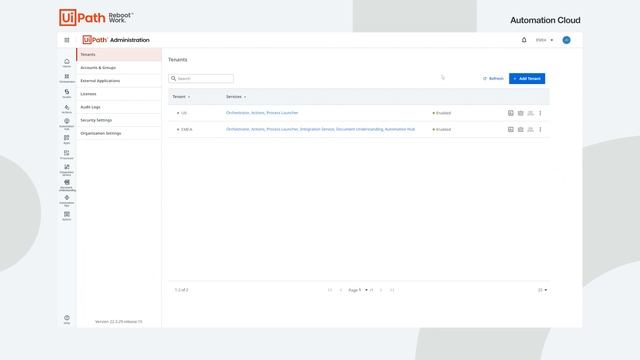Sort by the Tenant column header
The height and width of the screenshot is (360, 640).
pyautogui.click(x=181, y=97)
